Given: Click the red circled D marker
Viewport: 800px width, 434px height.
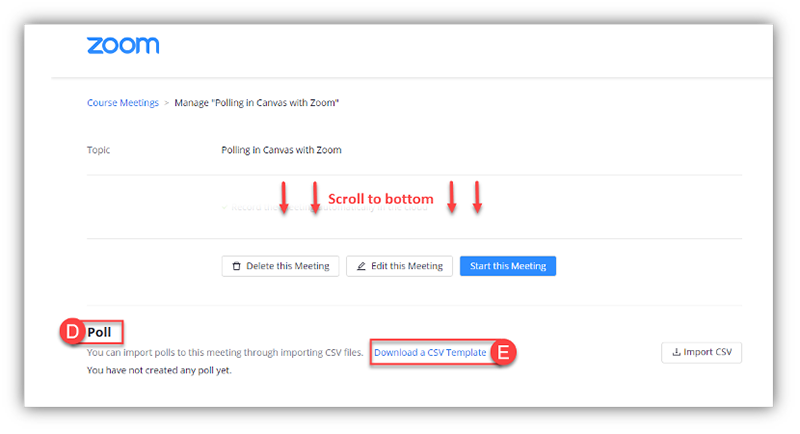Looking at the screenshot, I should pos(72,332).
